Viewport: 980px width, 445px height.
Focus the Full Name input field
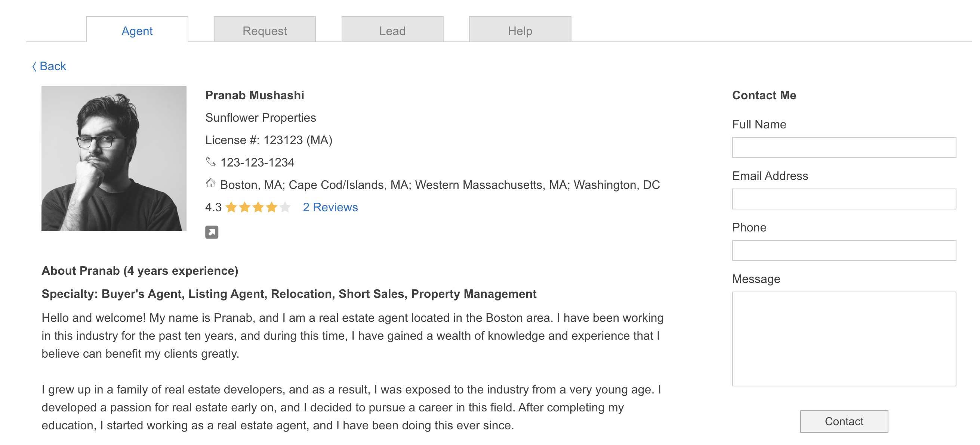pyautogui.click(x=844, y=147)
